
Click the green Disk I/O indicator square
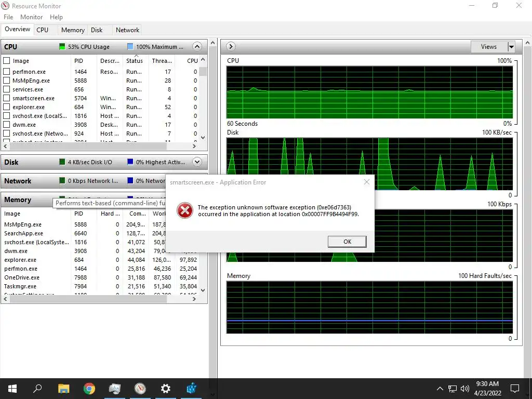pyautogui.click(x=62, y=162)
